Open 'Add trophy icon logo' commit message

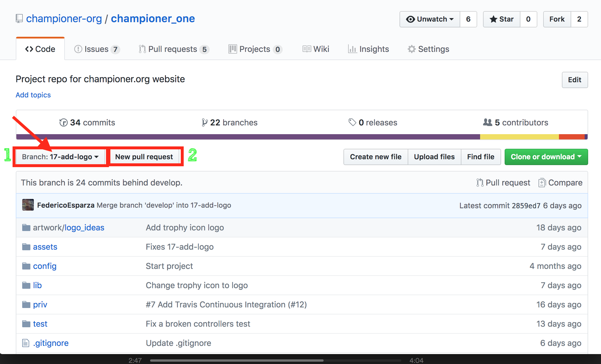[185, 228]
